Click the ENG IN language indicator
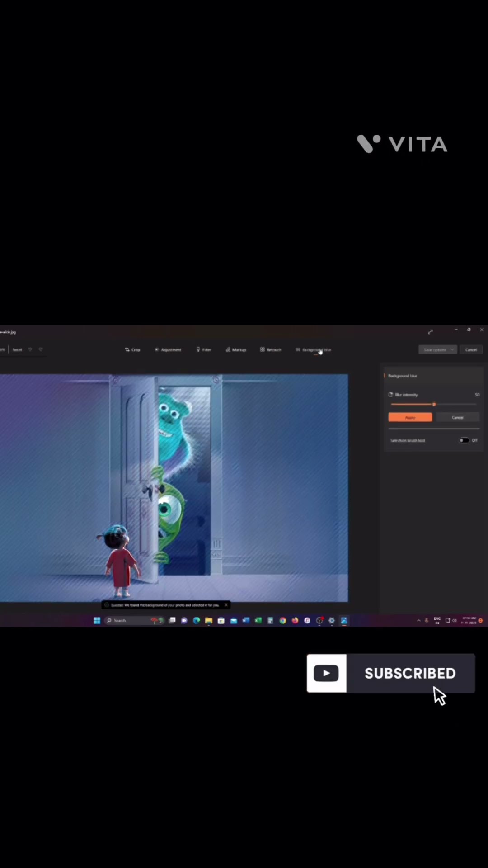The width and height of the screenshot is (488, 868). click(437, 620)
